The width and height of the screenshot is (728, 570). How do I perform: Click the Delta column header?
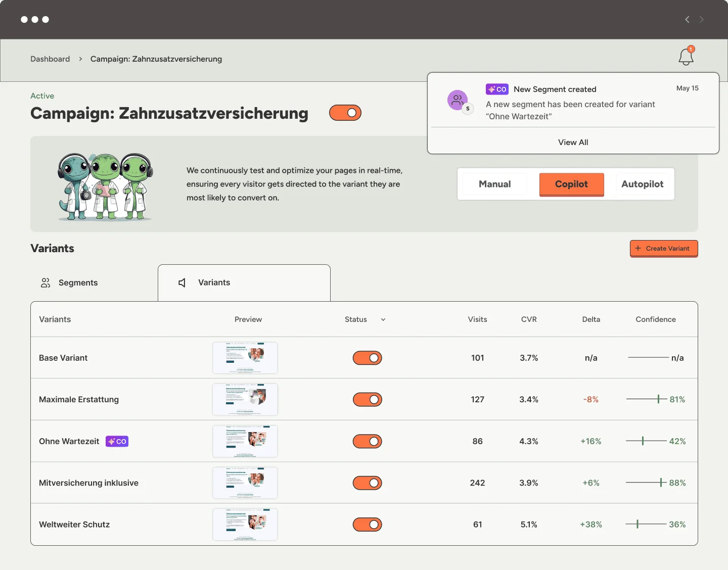591,319
